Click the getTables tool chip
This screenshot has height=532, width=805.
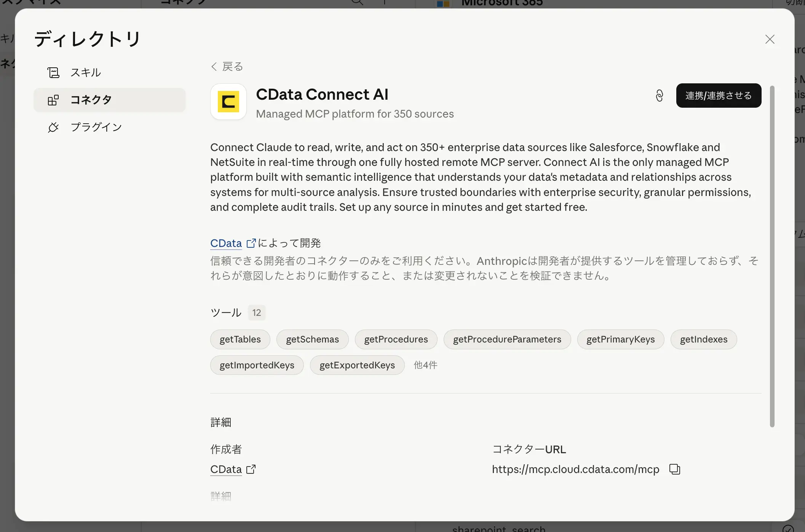240,339
